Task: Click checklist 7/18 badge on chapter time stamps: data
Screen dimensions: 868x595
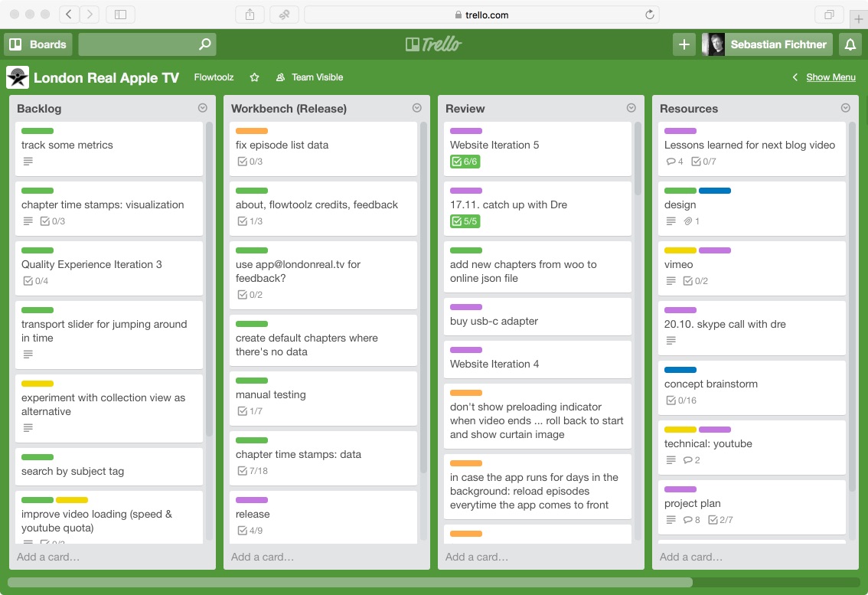Action: point(253,471)
